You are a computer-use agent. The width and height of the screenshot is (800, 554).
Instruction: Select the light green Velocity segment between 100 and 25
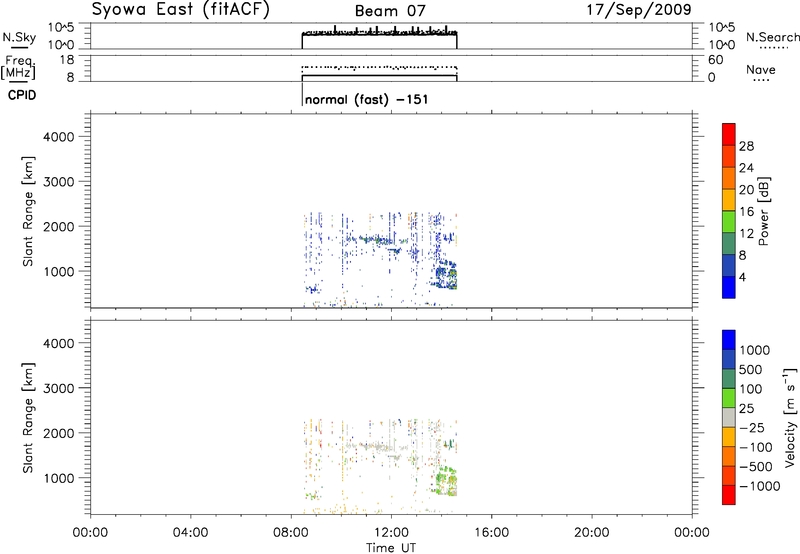point(729,398)
